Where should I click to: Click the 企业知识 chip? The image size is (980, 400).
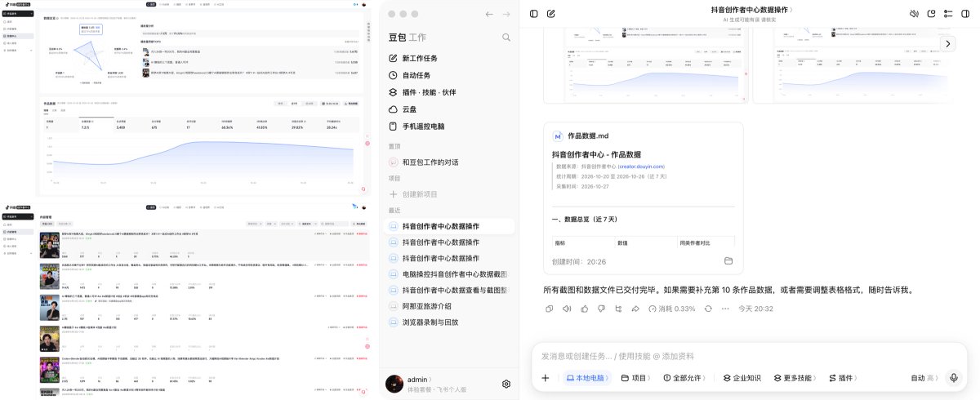point(742,378)
